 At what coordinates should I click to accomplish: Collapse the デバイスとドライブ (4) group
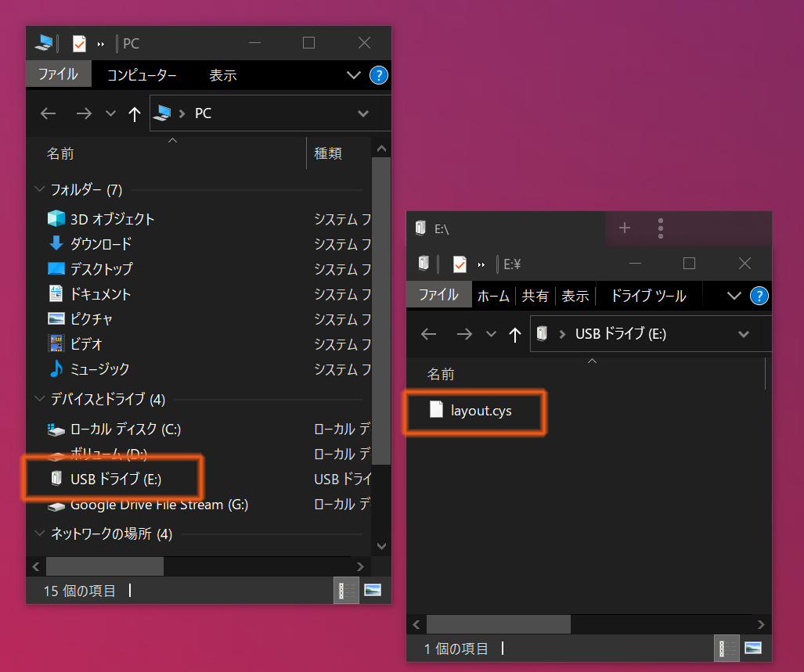40,400
